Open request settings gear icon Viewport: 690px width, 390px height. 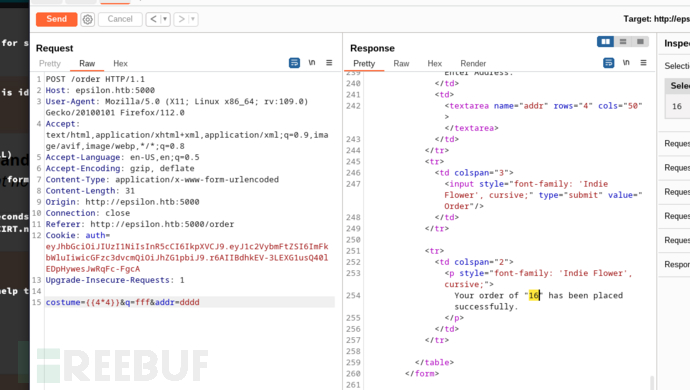click(x=88, y=19)
